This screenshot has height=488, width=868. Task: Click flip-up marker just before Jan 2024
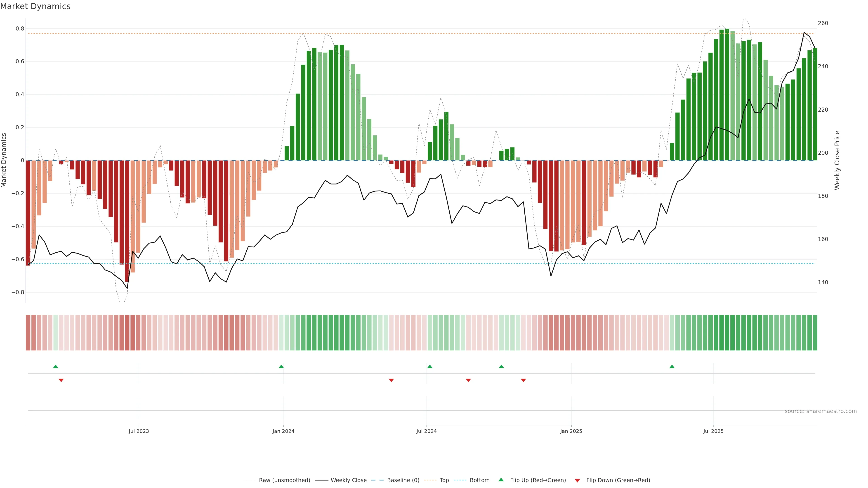[x=281, y=366]
